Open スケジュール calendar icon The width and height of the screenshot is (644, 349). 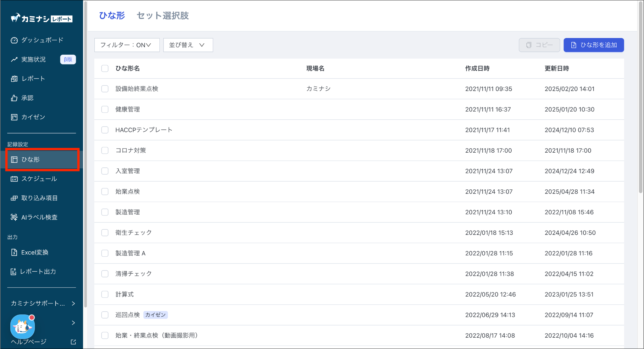point(14,179)
